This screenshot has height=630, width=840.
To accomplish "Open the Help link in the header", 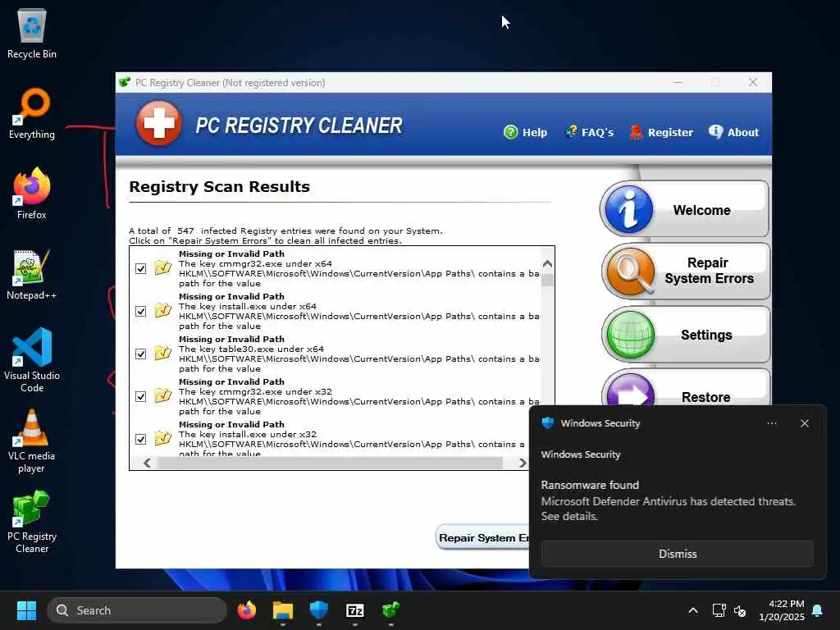I will tap(526, 132).
